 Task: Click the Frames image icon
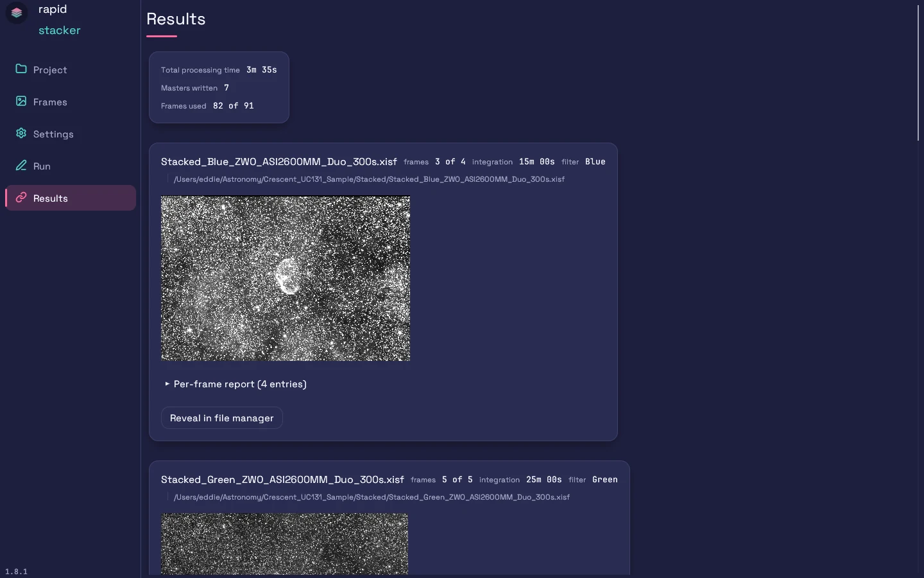click(21, 101)
